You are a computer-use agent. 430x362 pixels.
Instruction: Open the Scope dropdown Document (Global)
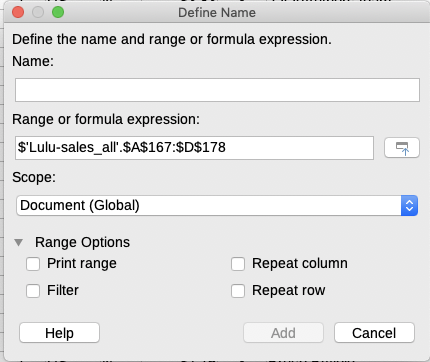pyautogui.click(x=217, y=206)
